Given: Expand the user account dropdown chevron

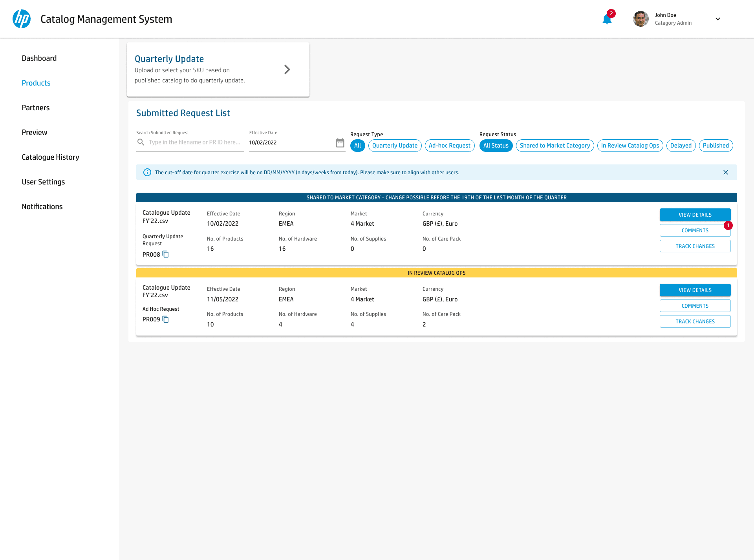Looking at the screenshot, I should (x=718, y=19).
